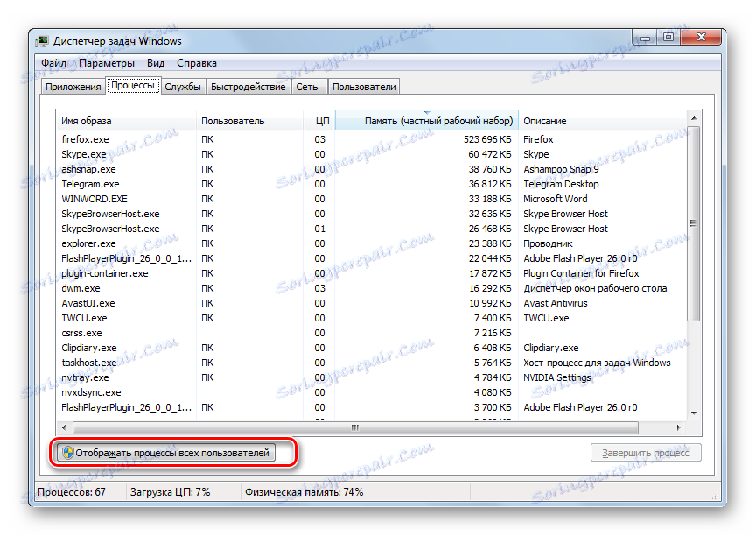
Task: Switch to the Службы tab
Action: pos(183,87)
